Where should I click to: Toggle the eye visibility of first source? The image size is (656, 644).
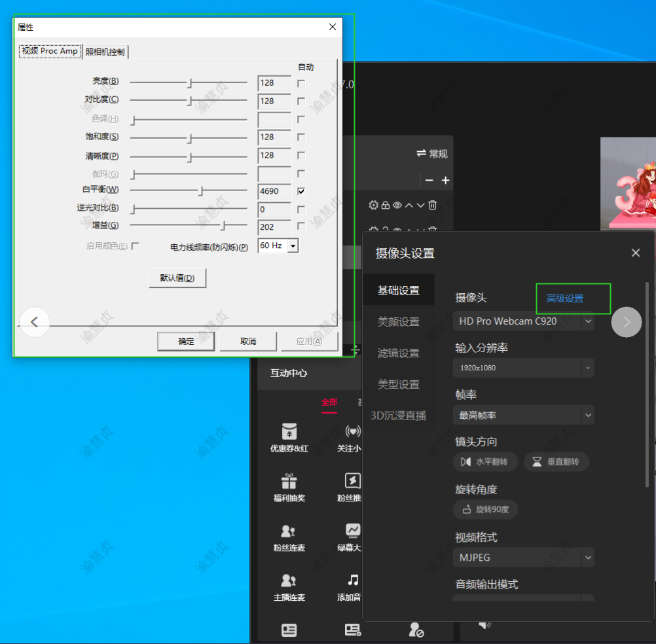397,206
